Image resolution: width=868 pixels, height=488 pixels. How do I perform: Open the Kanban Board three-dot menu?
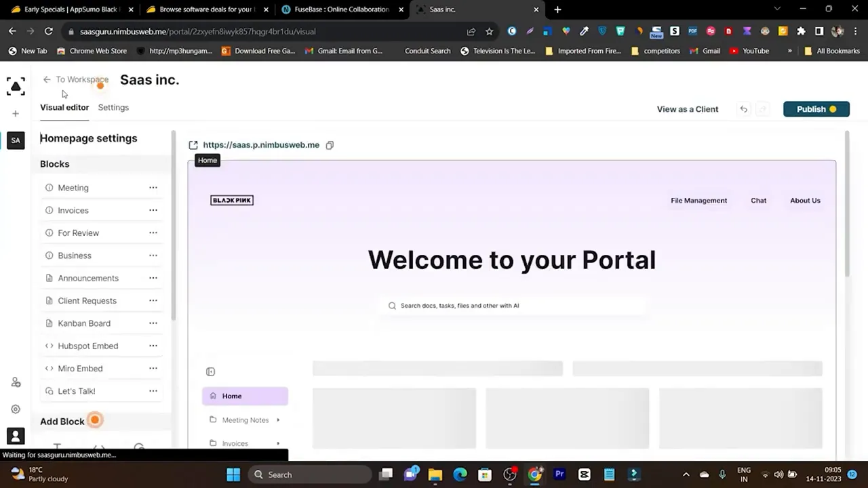(153, 323)
